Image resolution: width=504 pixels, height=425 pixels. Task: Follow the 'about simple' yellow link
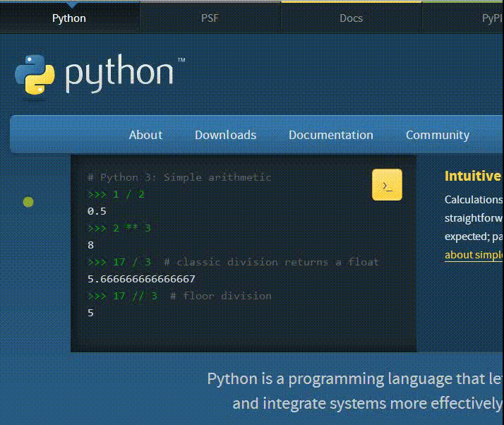point(474,255)
